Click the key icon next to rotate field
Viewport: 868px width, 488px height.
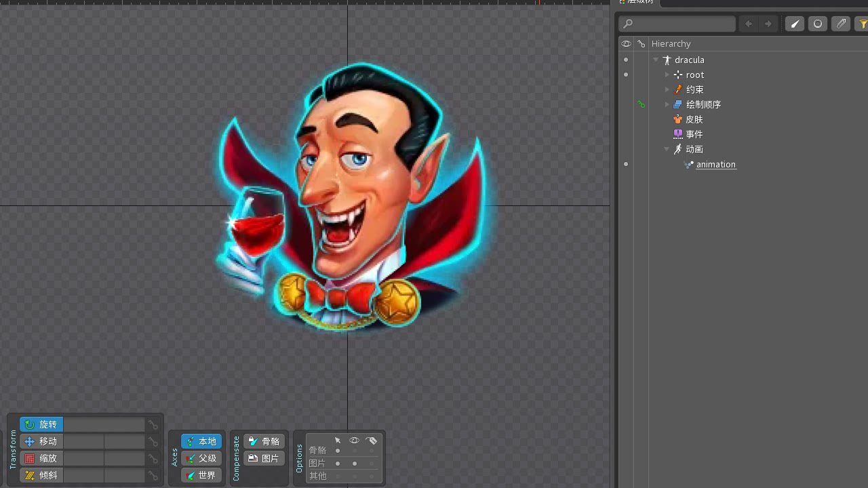(x=153, y=425)
